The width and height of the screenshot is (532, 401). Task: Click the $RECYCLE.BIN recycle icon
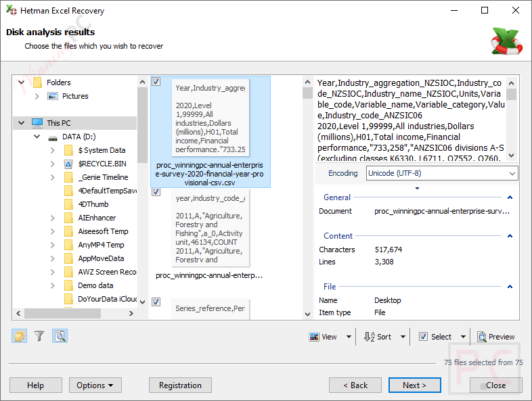pyautogui.click(x=68, y=164)
